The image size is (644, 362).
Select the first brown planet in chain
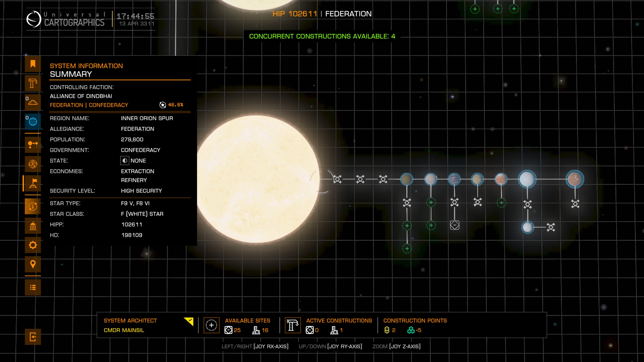click(407, 179)
